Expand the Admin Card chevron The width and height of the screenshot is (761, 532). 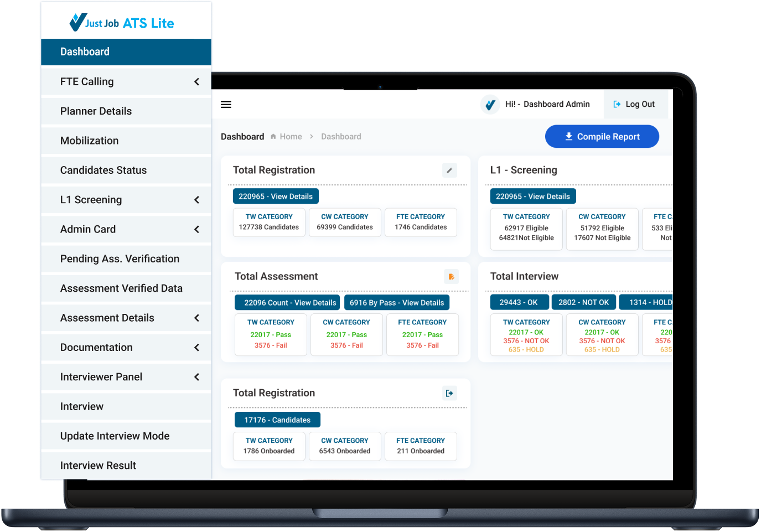click(x=196, y=229)
